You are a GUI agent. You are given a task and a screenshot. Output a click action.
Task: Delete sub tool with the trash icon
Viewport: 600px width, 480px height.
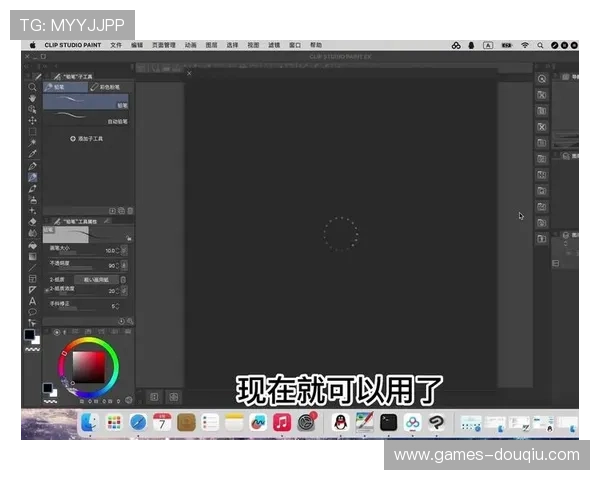[x=130, y=211]
